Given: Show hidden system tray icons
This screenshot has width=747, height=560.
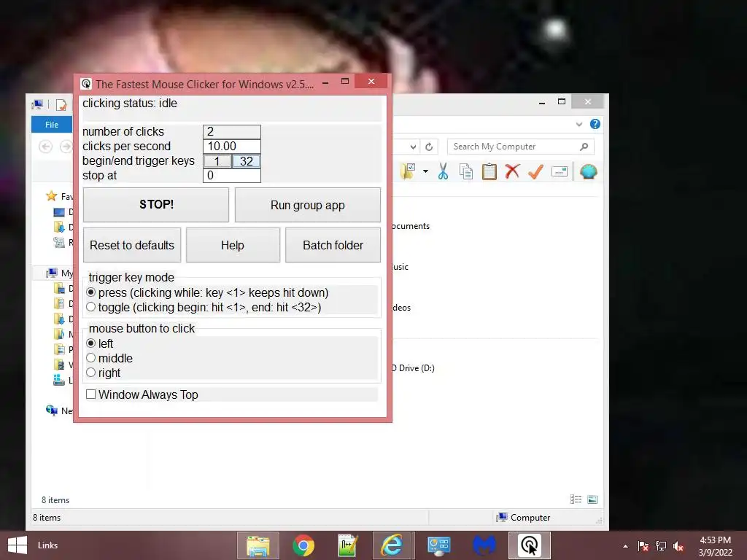Looking at the screenshot, I should (x=625, y=546).
